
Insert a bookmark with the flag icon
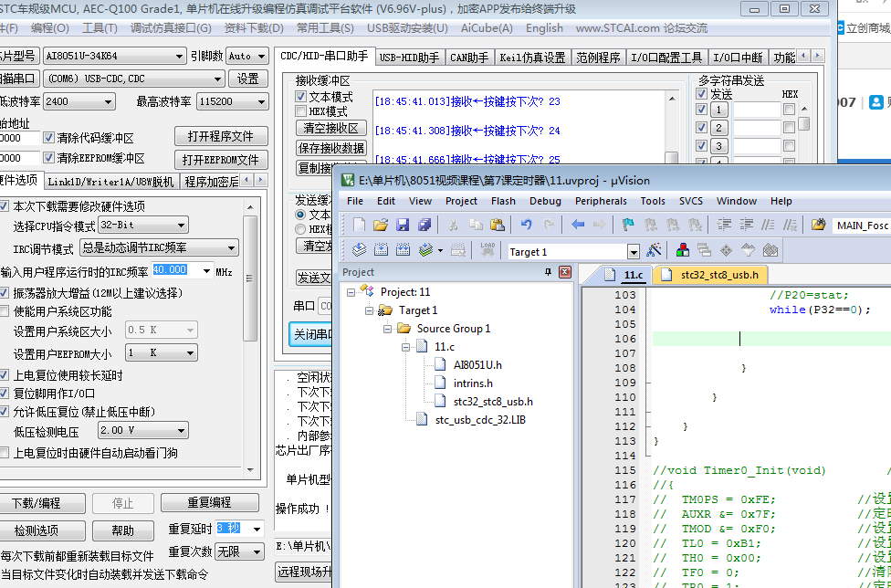pyautogui.click(x=628, y=225)
